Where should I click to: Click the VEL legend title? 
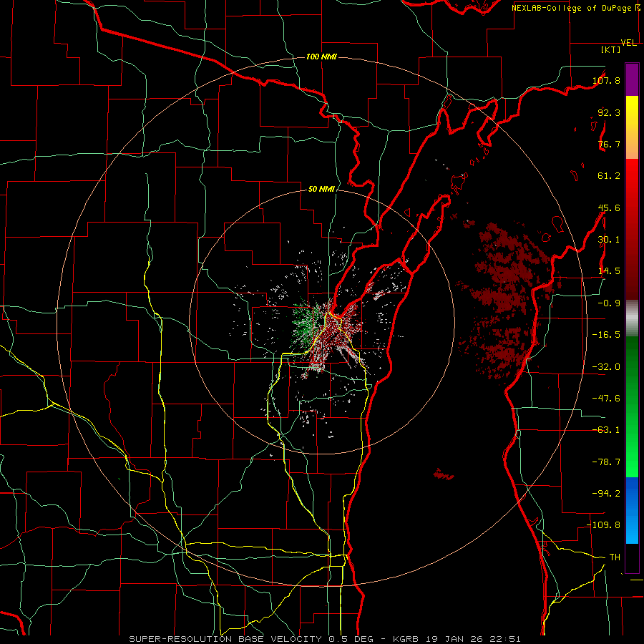point(629,43)
